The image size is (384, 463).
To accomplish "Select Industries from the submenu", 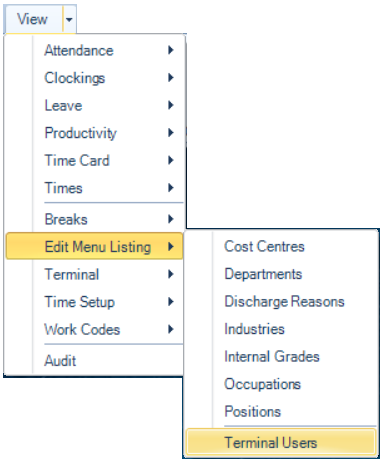I will pos(281,329).
